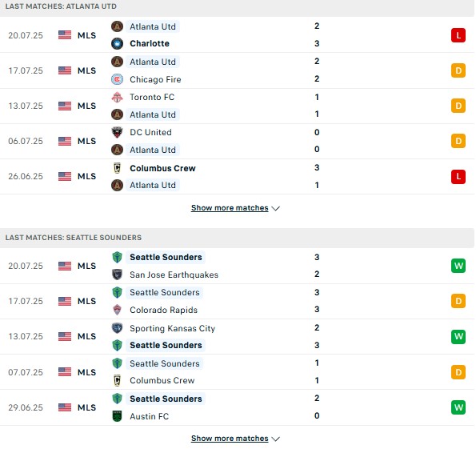Image resolution: width=476 pixels, height=453 pixels.
Task: Click the orange D badge for Chicago Fire match
Action: click(458, 70)
